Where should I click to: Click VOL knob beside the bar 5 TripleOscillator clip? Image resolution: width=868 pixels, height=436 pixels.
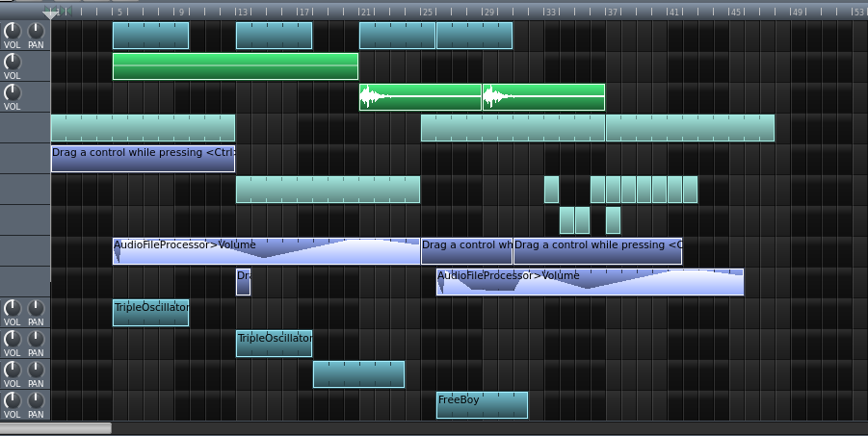click(x=13, y=308)
